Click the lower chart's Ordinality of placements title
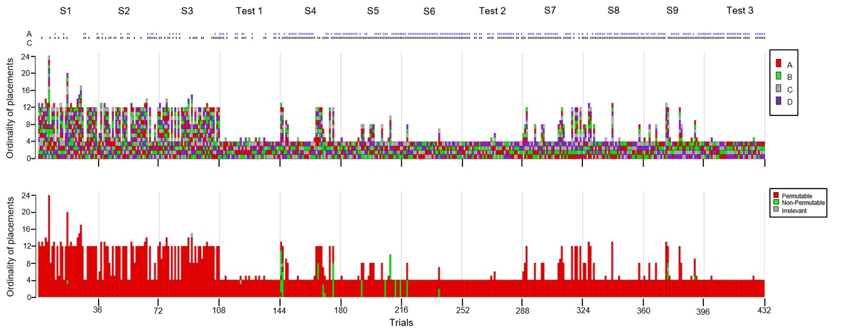Screen dimensions: 868x334 10,246
